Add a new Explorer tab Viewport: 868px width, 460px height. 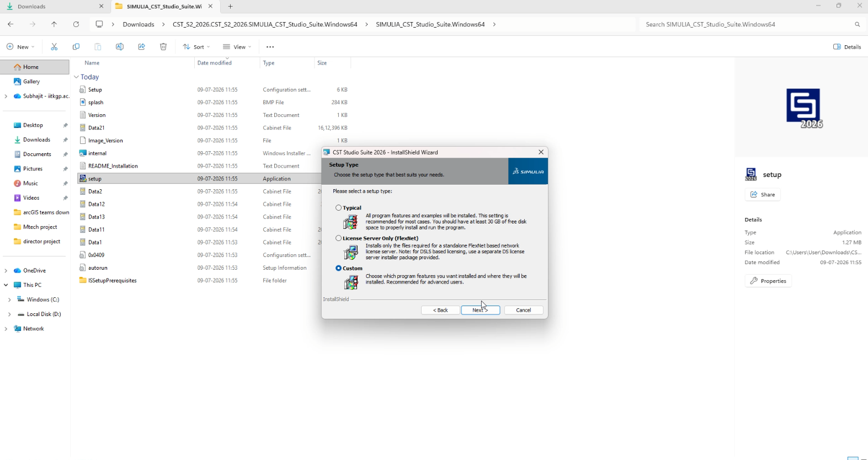230,7
